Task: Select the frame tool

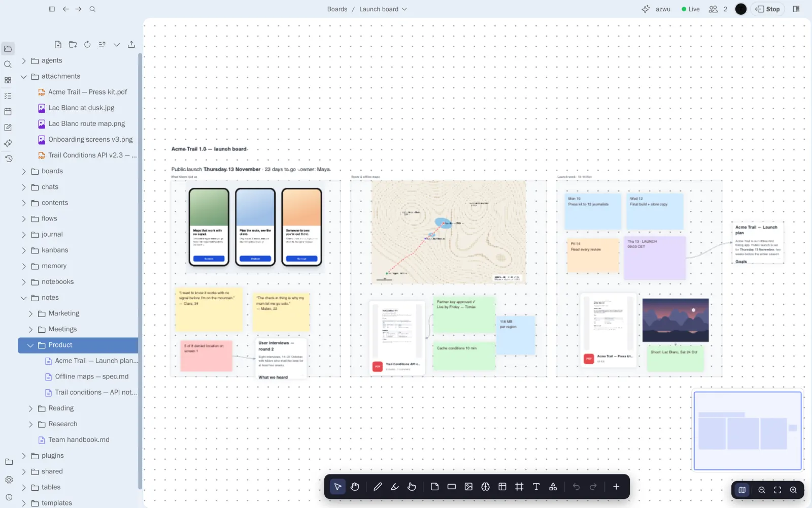Action: coord(519,487)
